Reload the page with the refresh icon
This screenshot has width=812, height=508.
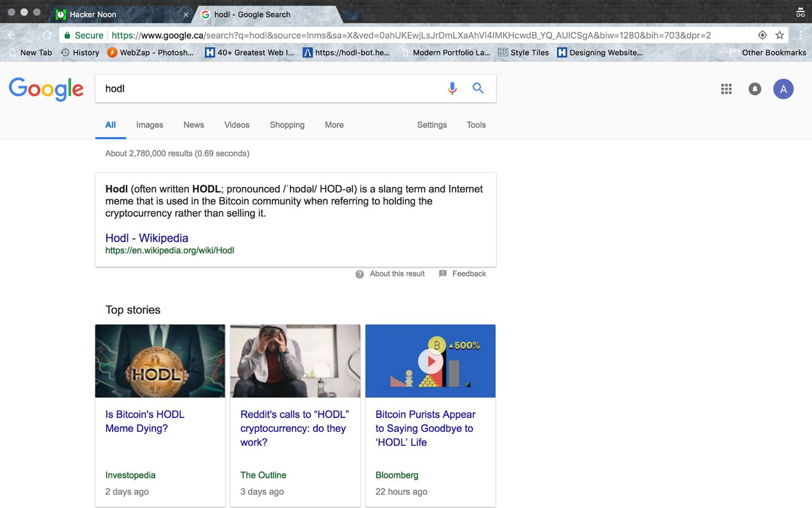coord(47,35)
